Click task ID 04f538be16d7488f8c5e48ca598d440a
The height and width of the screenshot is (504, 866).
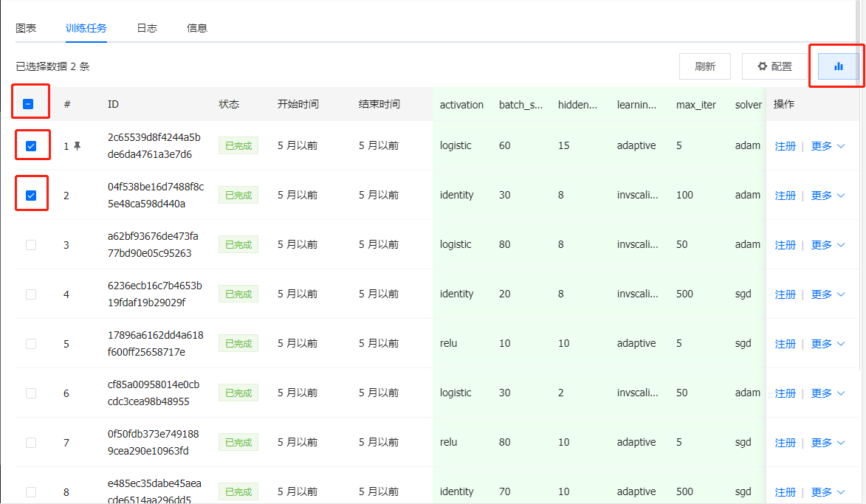point(156,196)
